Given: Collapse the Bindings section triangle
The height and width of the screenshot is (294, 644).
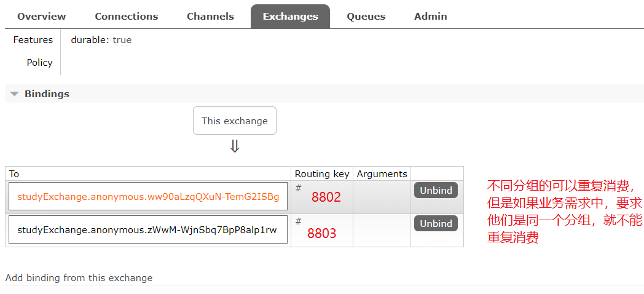Looking at the screenshot, I should [x=15, y=94].
